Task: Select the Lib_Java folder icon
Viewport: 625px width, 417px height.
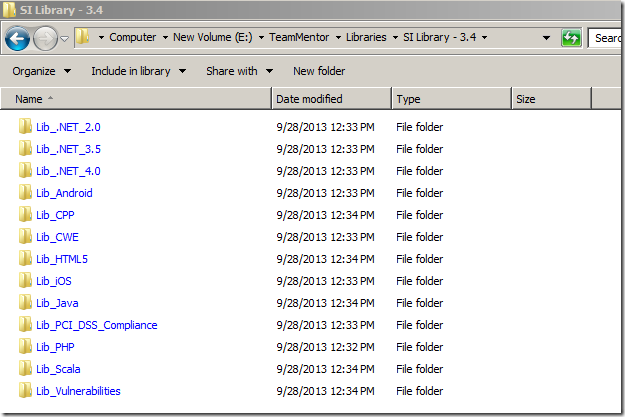Action: point(25,303)
